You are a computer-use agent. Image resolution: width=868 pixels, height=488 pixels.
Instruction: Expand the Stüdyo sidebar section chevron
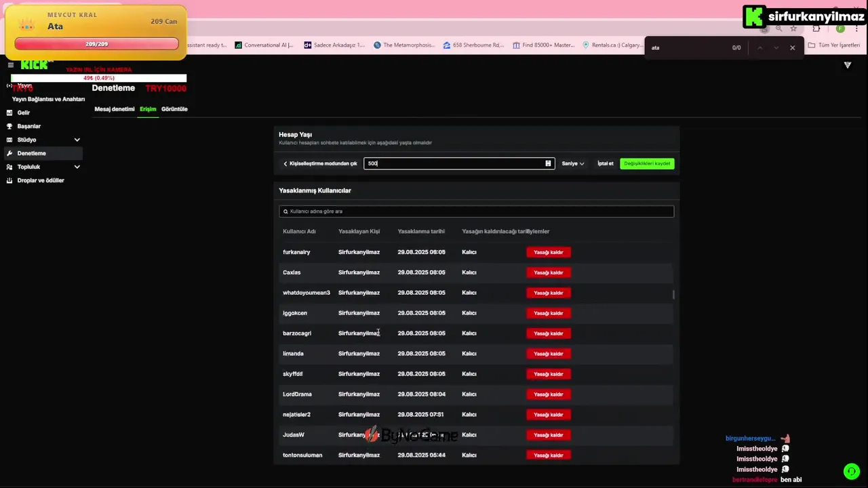tap(77, 140)
